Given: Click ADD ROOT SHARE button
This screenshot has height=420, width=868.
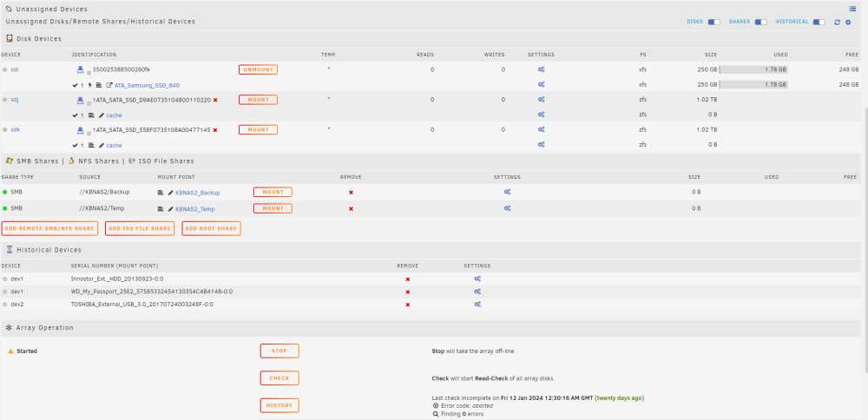Looking at the screenshot, I should click(212, 228).
